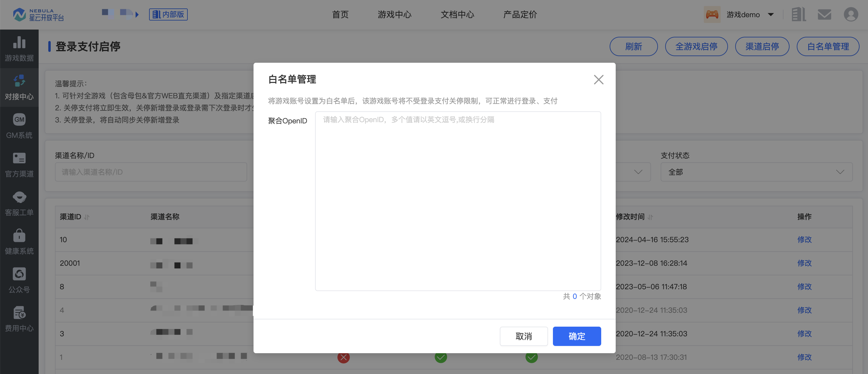The image size is (868, 374).
Task: Open the user avatar icon
Action: [x=850, y=14]
